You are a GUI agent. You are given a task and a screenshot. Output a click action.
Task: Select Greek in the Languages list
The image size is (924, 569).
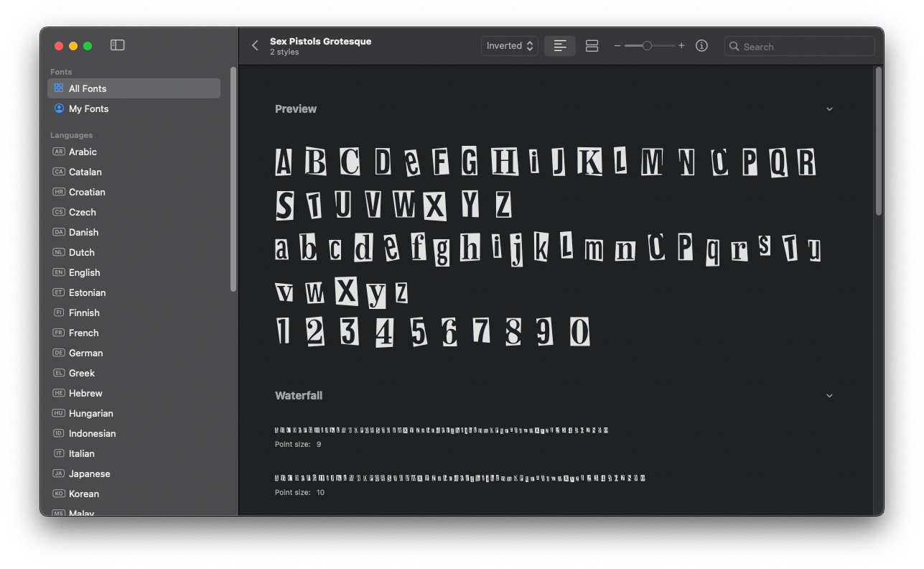pos(82,373)
